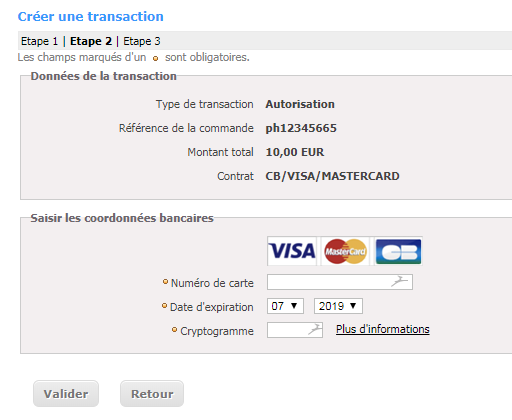Click the required marker beside Cryptogramme
Screen dimensions: 512x420
174,330
